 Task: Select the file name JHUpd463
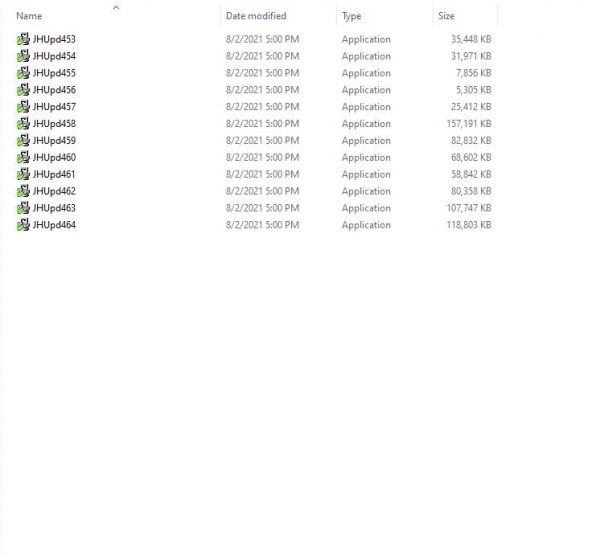54,208
